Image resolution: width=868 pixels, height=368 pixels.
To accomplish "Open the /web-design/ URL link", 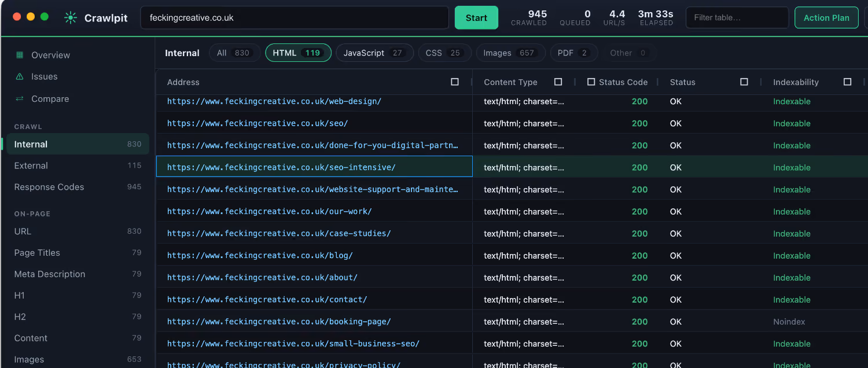I will [274, 101].
